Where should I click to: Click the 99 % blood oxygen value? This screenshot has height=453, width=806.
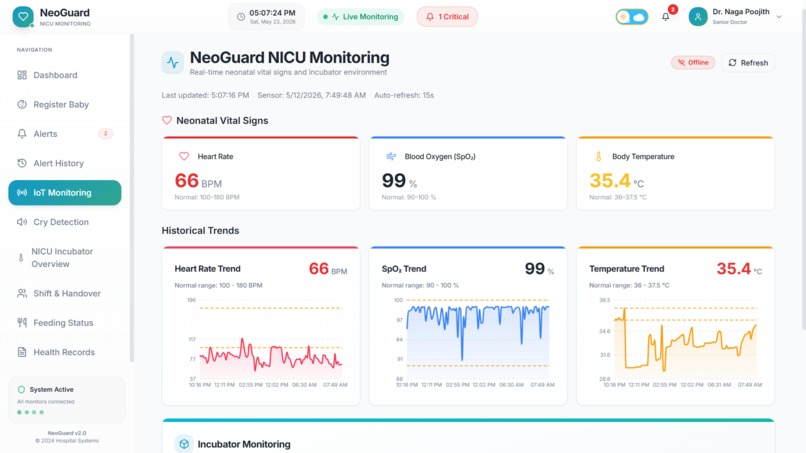coord(399,181)
